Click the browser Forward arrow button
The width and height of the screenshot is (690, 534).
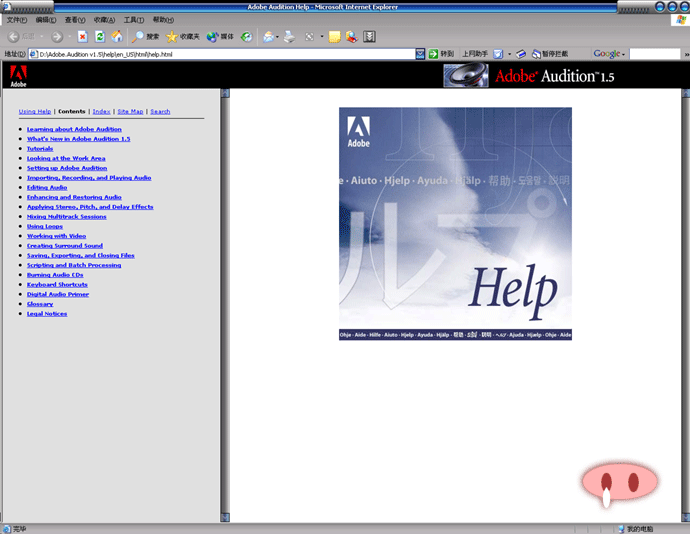57,37
